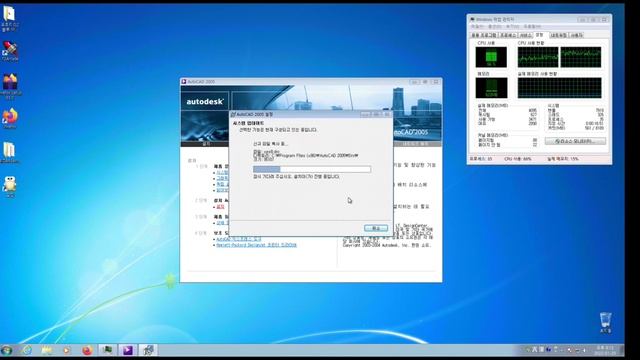The image size is (640, 360).
Task: Open the Hewlett-Packard DesignJet printer driver link
Action: pos(256,245)
